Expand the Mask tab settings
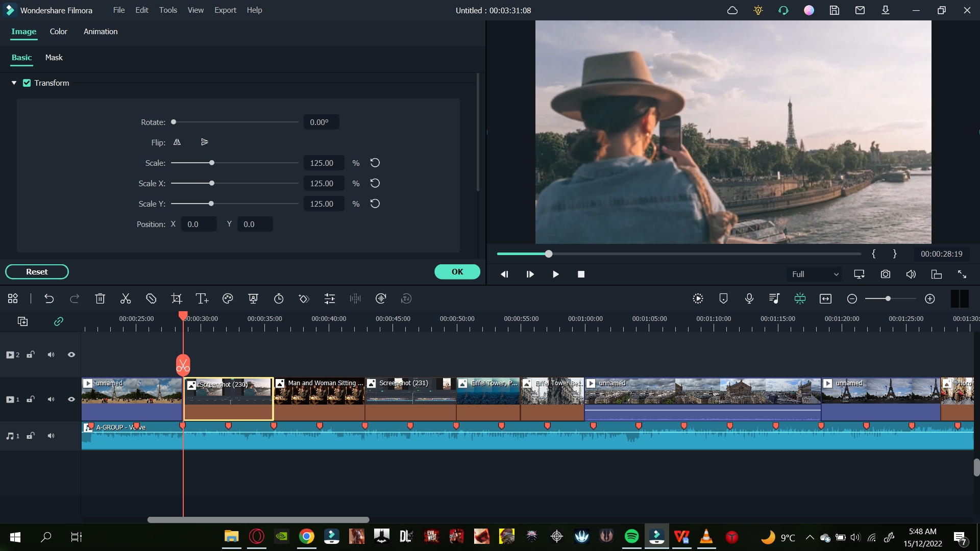This screenshot has width=980, height=551. tap(53, 57)
